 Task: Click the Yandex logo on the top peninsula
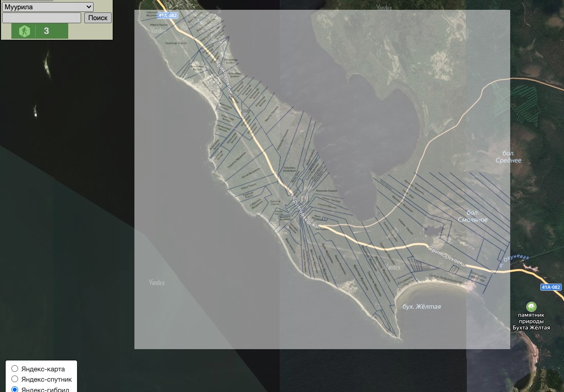[x=158, y=30]
